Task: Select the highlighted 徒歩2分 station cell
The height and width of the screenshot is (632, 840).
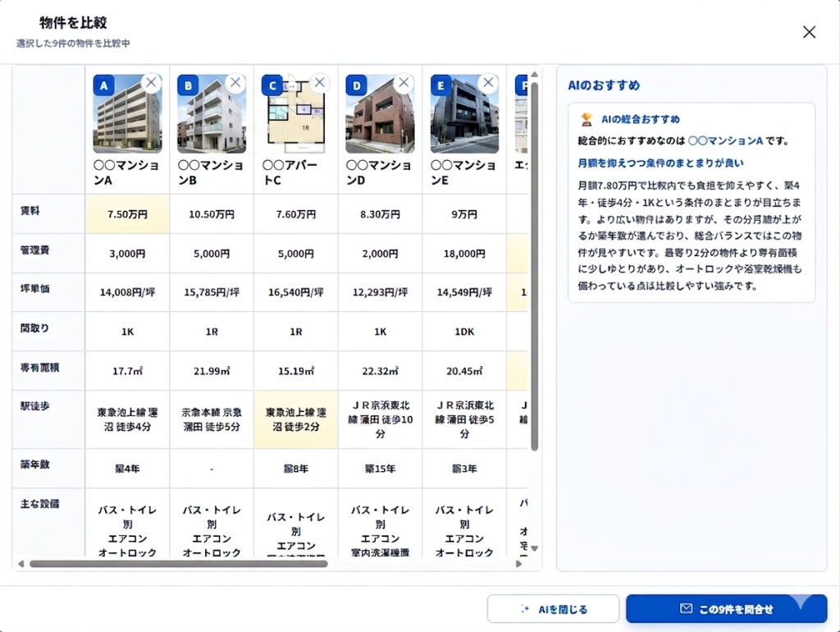Action: coord(295,419)
